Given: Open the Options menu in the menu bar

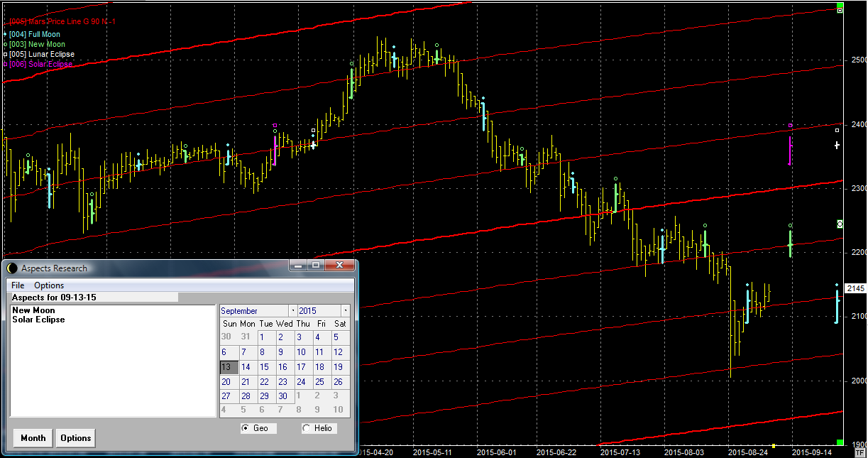Looking at the screenshot, I should (x=49, y=285).
